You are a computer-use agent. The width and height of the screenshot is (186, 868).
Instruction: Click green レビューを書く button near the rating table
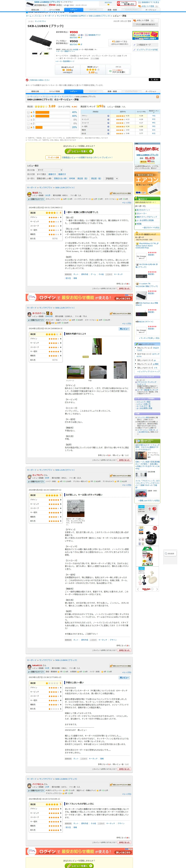79,151
